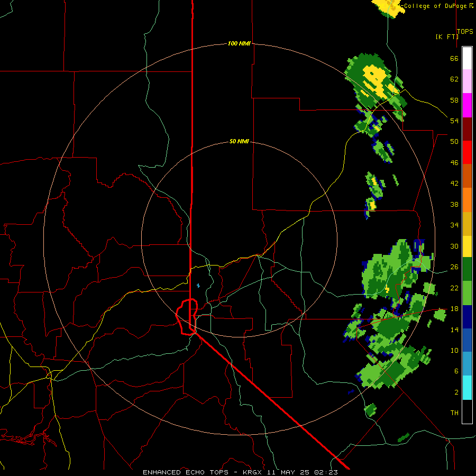Click the 'K FT' legend unit label

pos(447,36)
